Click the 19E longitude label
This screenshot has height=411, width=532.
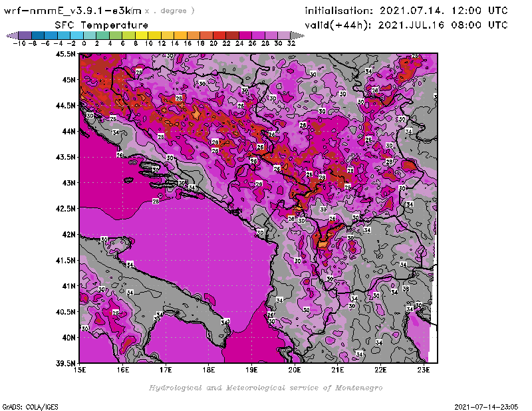[252, 370]
